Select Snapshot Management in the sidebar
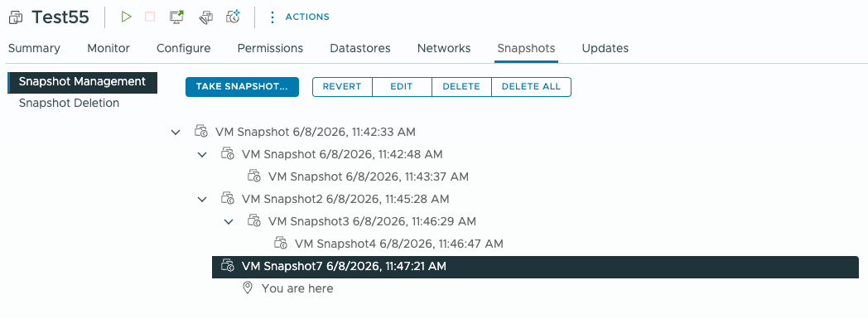Image resolution: width=868 pixels, height=319 pixels. 83,82
